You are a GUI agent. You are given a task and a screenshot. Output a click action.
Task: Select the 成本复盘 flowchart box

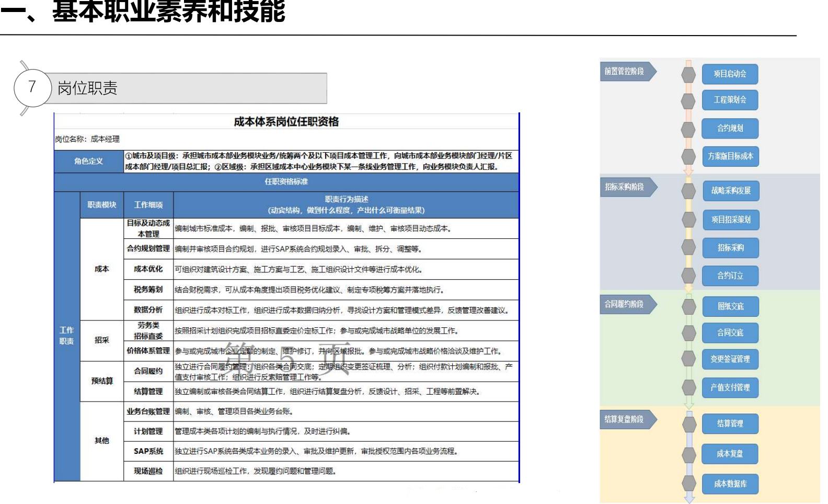click(x=730, y=454)
